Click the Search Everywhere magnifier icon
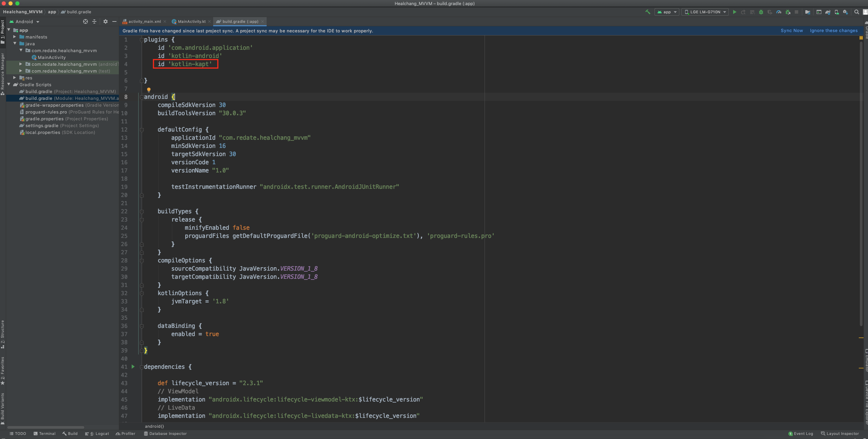 [857, 12]
